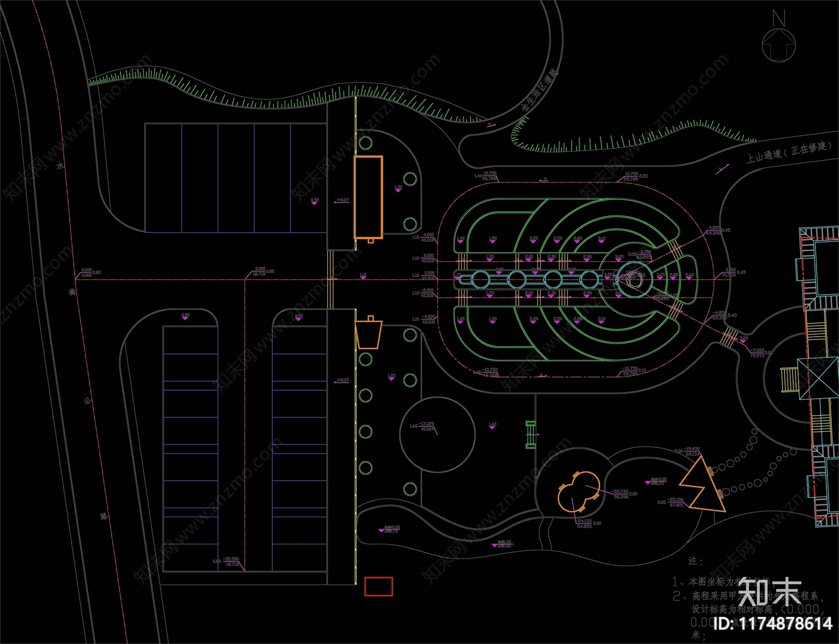
Task: Select the orange rectangular building outline
Action: pyautogui.click(x=368, y=197)
